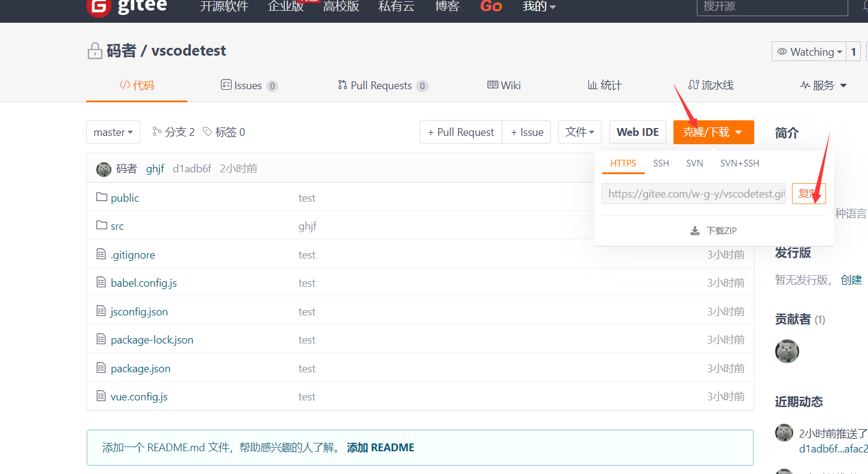Screen dimensions: 868x474
Task: Open the Issues tab
Action: [249, 85]
